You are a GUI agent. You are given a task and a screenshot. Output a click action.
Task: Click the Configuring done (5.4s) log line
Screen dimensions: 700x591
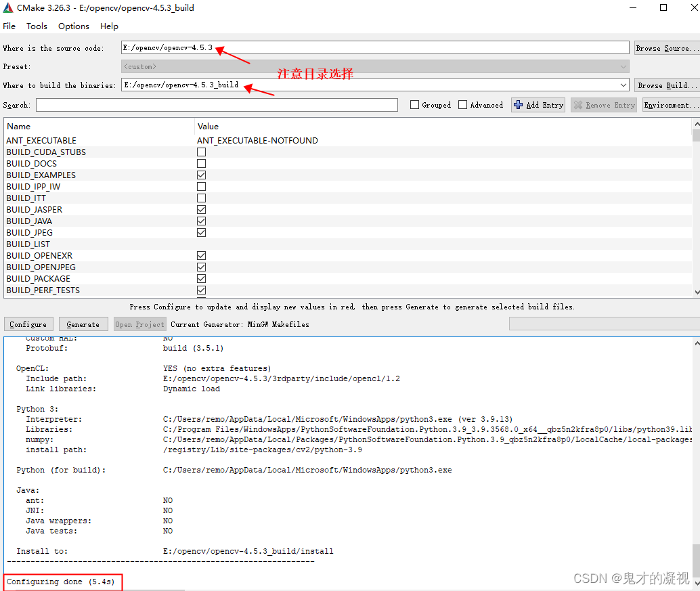tap(61, 582)
